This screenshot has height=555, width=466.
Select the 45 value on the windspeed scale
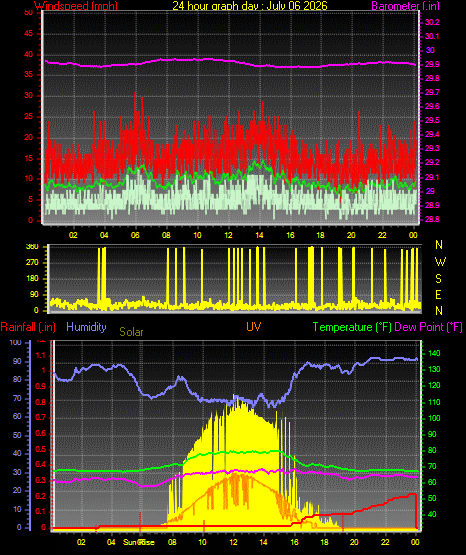click(x=29, y=34)
